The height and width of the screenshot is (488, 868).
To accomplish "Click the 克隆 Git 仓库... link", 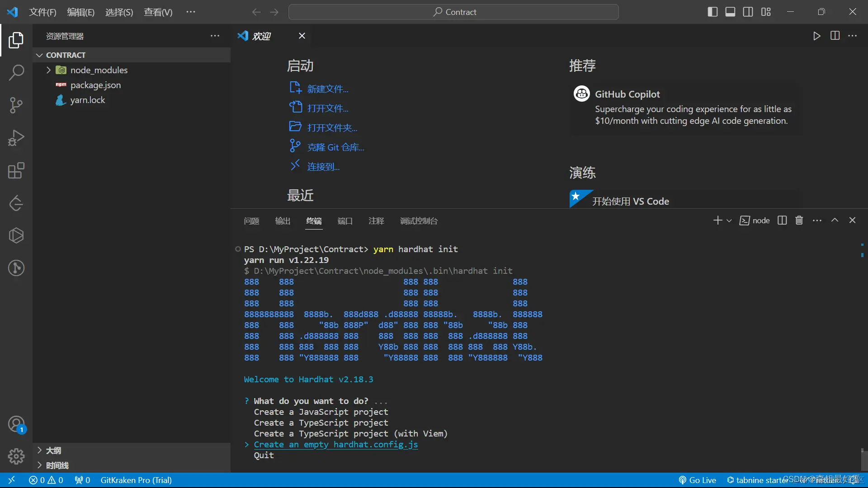I will coord(335,147).
